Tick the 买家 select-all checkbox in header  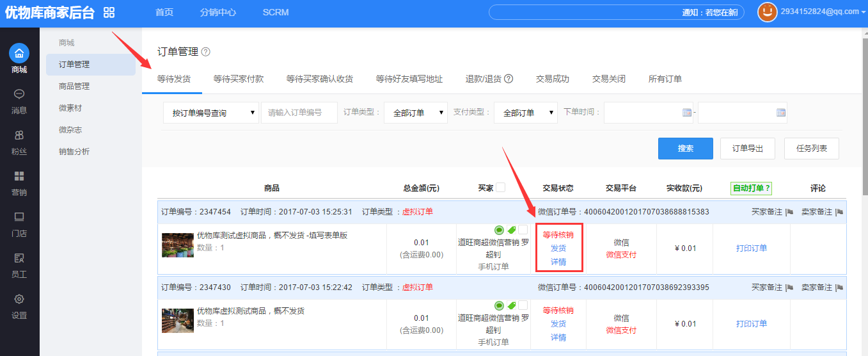[x=500, y=188]
